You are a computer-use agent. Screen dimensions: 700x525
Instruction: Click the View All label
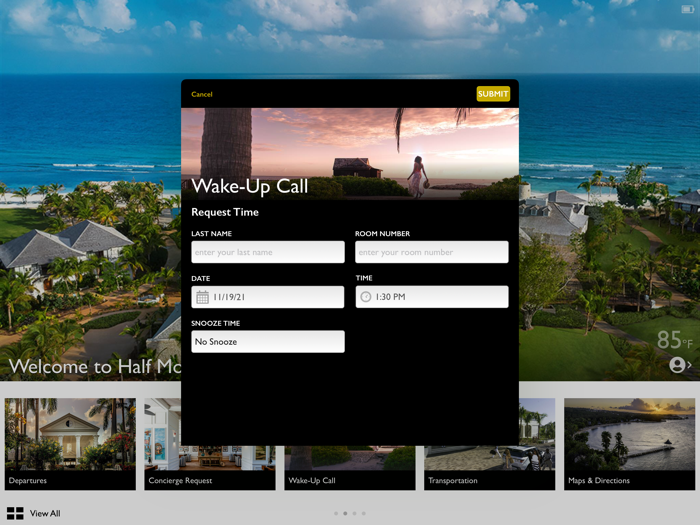coord(45,513)
